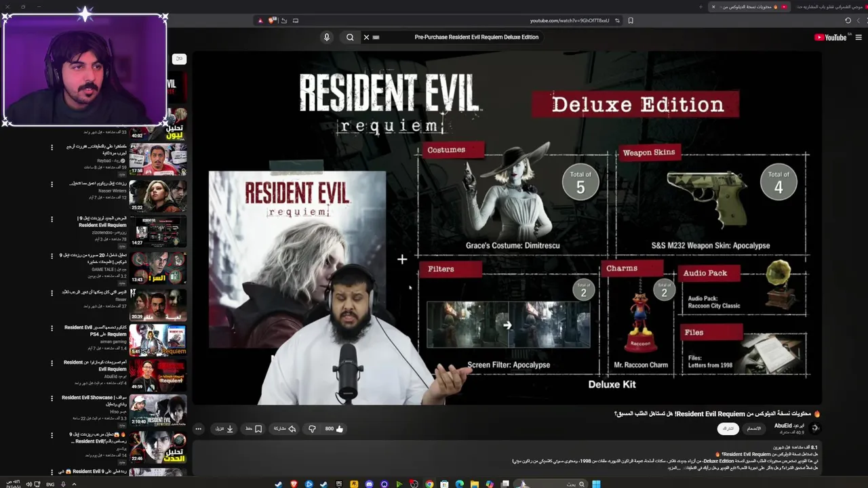868x488 pixels.
Task: Open the 40:02 duration suggested video thumbnail
Action: (x=157, y=123)
